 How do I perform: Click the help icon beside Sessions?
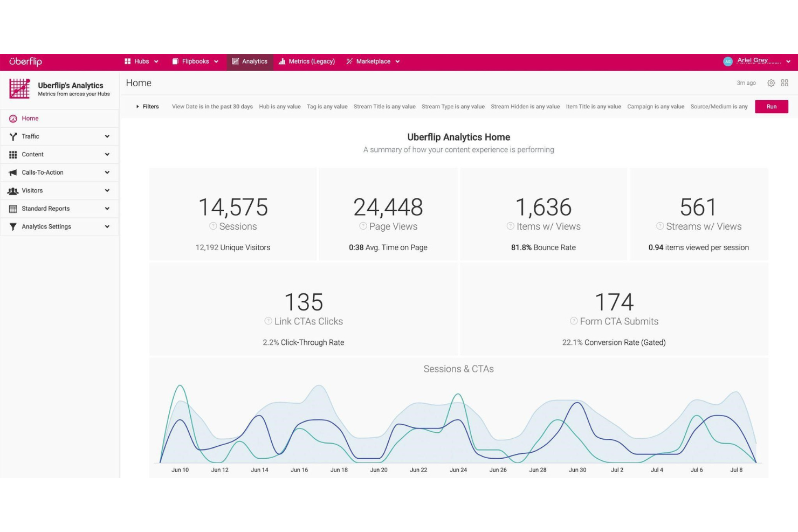213,226
